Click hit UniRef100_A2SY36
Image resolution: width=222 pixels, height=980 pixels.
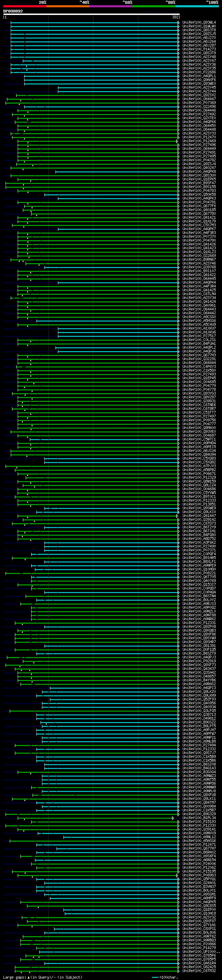[x=199, y=65]
